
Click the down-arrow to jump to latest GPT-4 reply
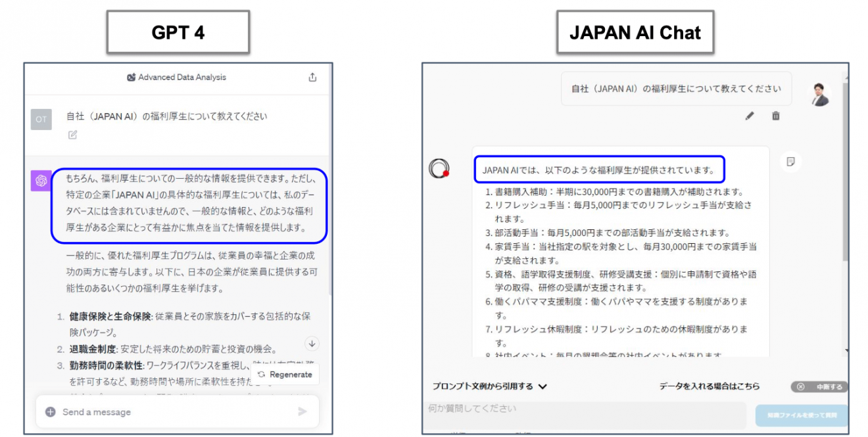(312, 344)
